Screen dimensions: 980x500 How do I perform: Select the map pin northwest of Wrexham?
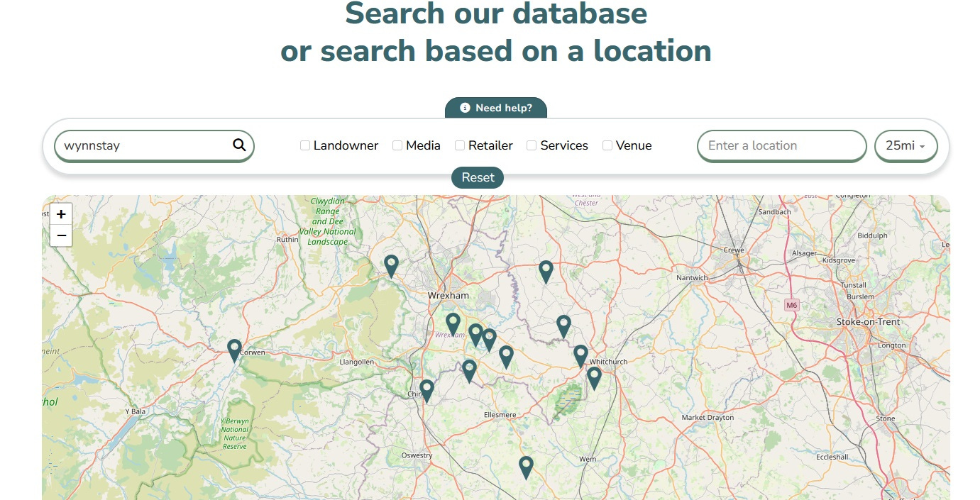pyautogui.click(x=391, y=266)
